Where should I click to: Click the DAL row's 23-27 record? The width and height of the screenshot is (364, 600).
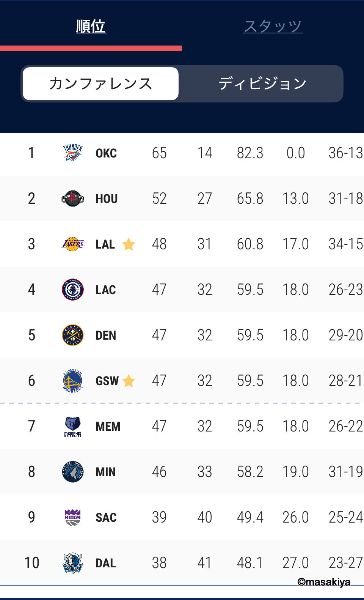pyautogui.click(x=345, y=563)
